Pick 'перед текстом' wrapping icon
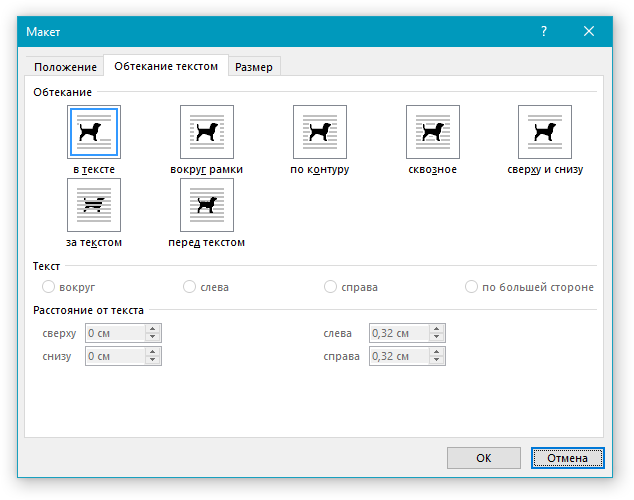Screen dimensions: 634x500 click(207, 205)
